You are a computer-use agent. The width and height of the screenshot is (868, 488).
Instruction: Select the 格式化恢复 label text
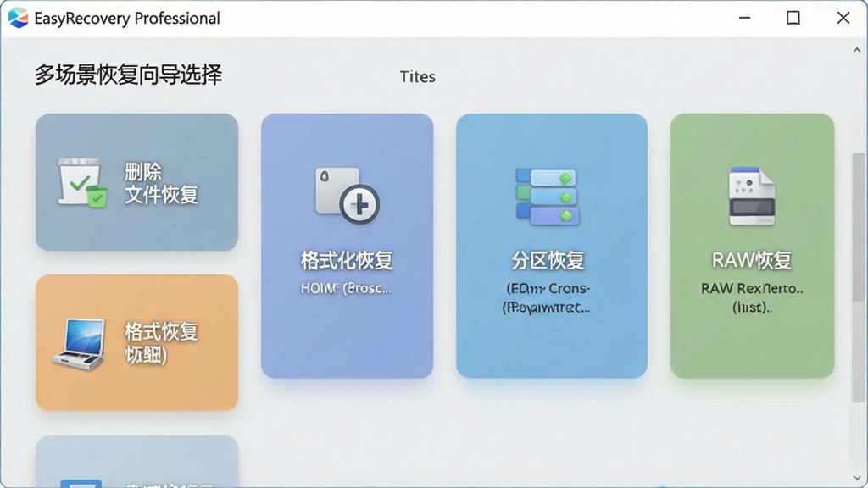pyautogui.click(x=347, y=261)
